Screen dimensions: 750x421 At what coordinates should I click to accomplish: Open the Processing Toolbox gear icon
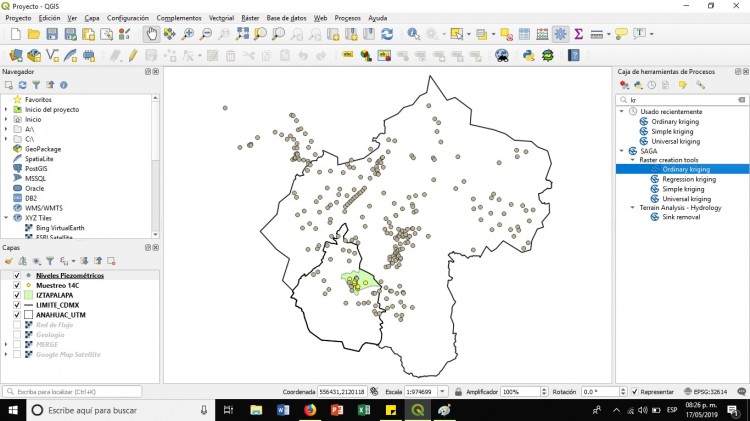[560, 34]
